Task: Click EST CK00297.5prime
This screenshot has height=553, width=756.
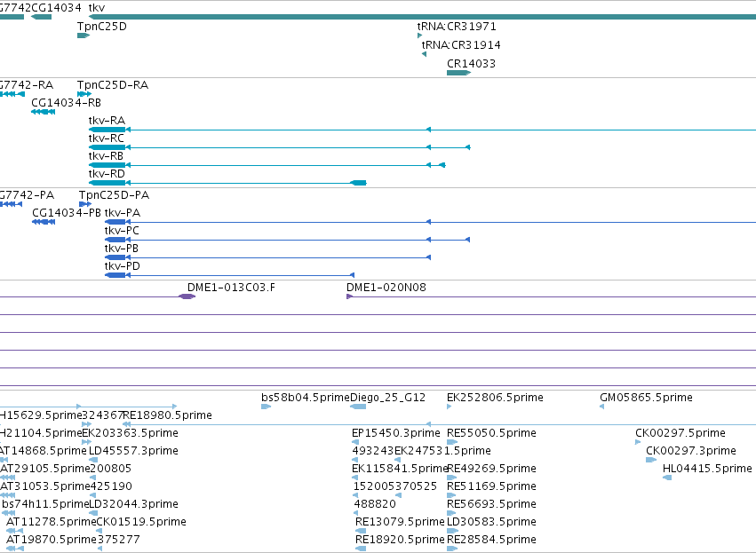Action: 680,433
